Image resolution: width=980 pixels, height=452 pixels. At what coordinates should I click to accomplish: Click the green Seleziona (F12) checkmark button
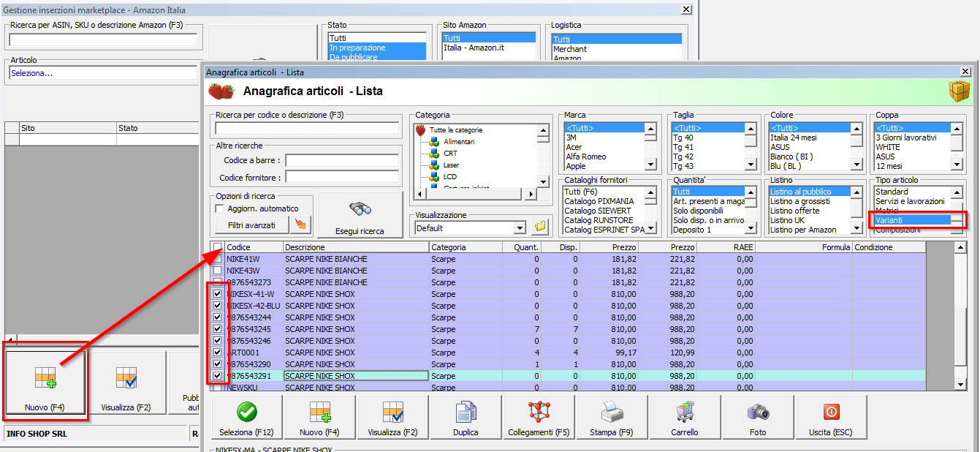pyautogui.click(x=247, y=418)
